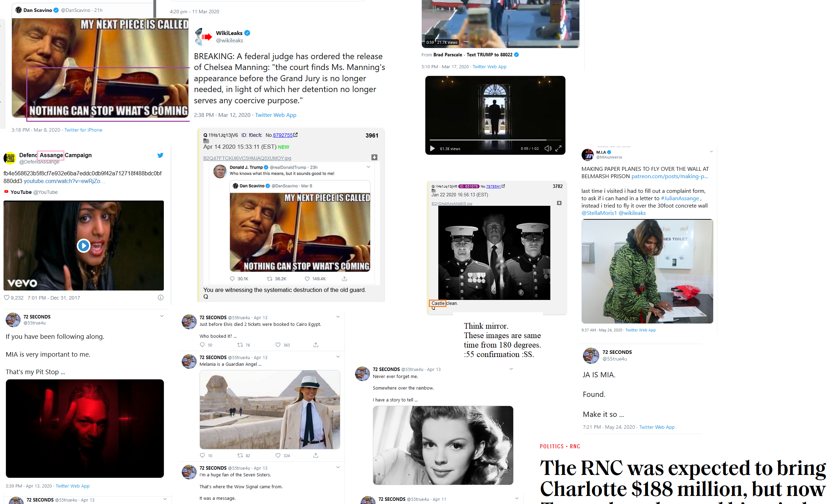The image size is (836, 504).
Task: Play the vevo video in Defend Assange tweet
Action: click(83, 246)
